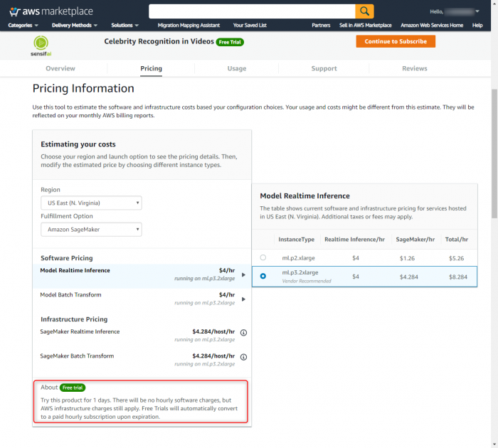Click the page vertical scrollbar thumb
This screenshot has height=448, width=498.
tap(494, 154)
